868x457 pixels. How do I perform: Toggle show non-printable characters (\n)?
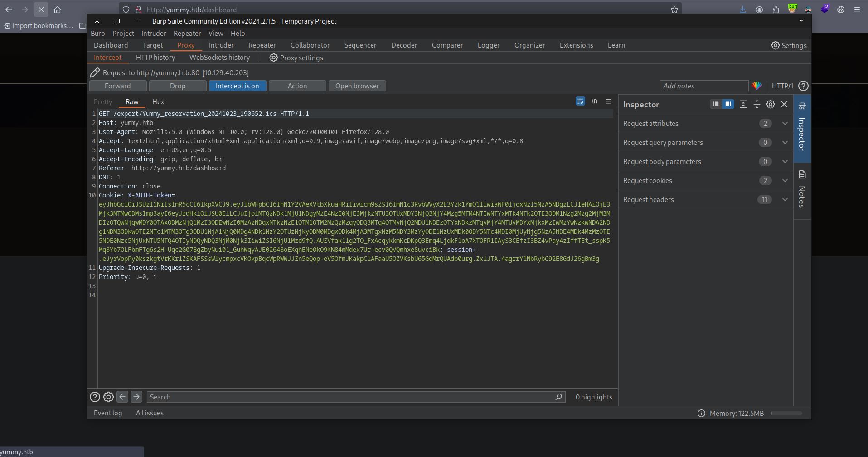(x=594, y=101)
